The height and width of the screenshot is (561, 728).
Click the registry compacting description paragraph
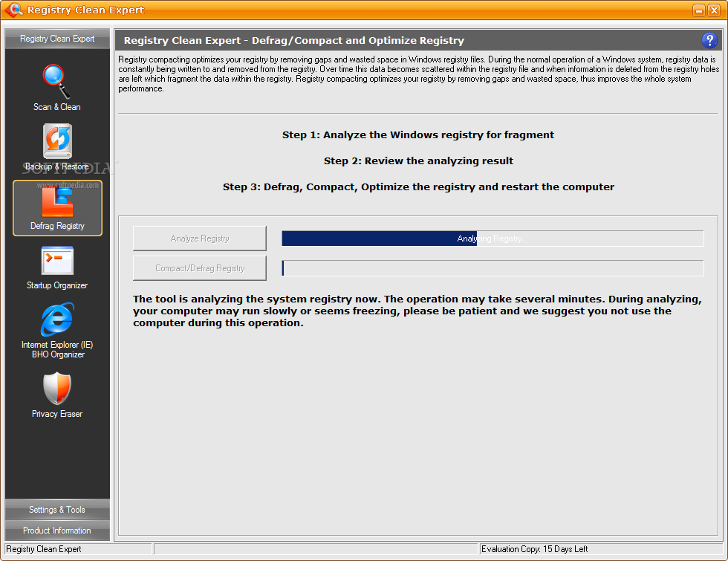click(418, 74)
